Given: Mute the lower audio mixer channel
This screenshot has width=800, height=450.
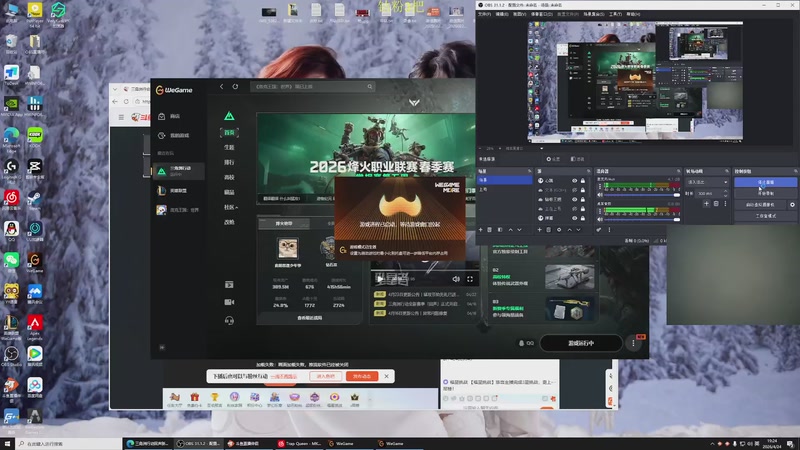Looking at the screenshot, I should coord(600,219).
